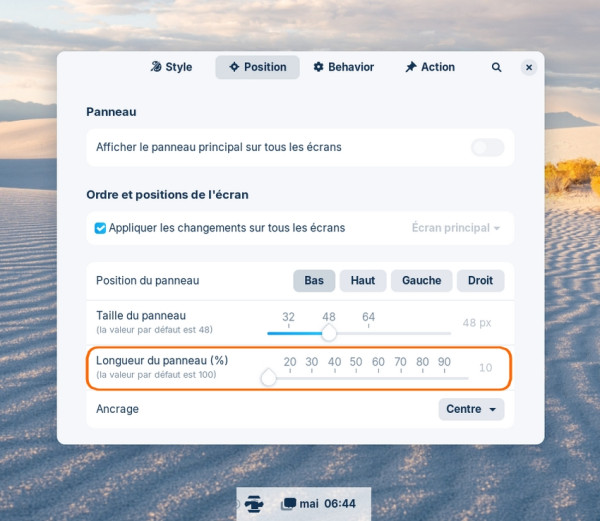Click the Position tab crosshair icon
Viewport: 600px width, 521px height.
coord(234,67)
